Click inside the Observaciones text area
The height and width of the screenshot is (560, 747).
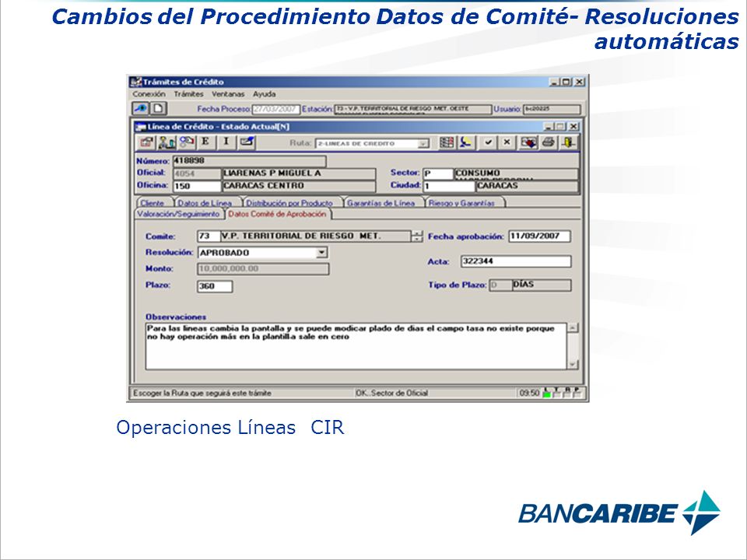tap(356, 346)
